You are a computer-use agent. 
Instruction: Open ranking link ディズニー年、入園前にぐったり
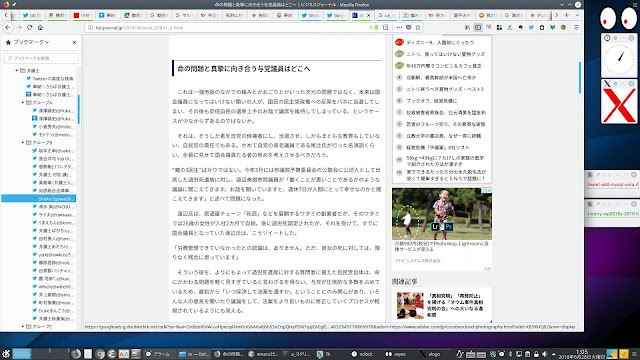click(x=440, y=42)
